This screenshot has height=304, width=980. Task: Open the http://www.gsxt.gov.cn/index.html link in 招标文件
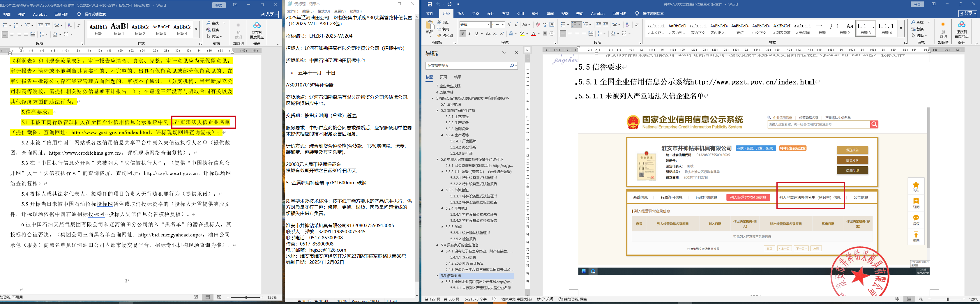pyautogui.click(x=111, y=133)
